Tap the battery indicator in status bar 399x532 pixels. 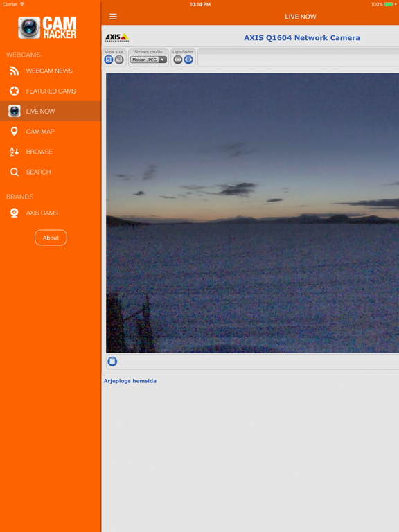390,4
